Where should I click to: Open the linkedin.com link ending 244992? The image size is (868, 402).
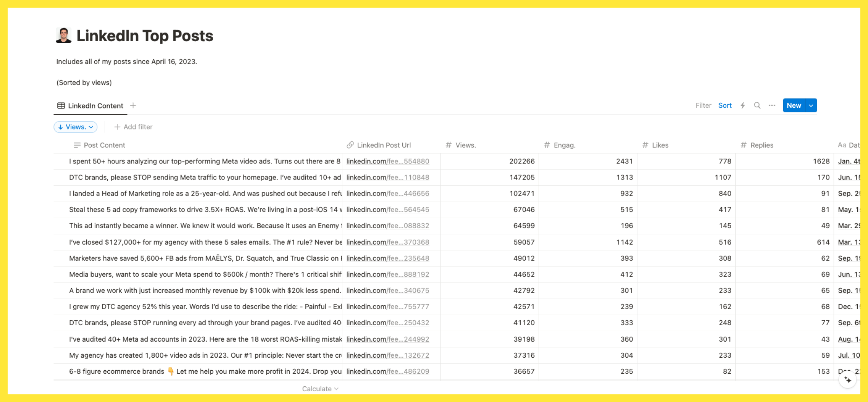tap(388, 339)
